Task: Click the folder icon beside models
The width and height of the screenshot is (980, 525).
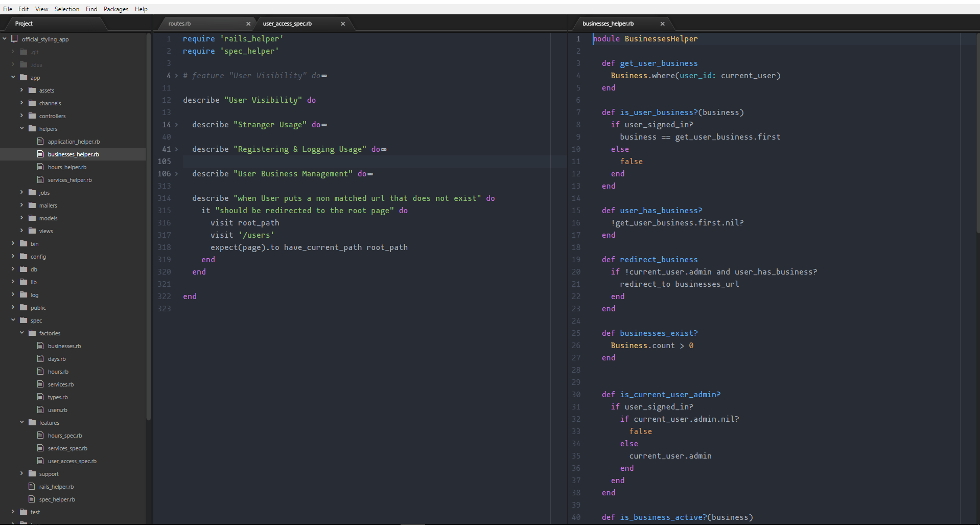Action: pyautogui.click(x=32, y=218)
